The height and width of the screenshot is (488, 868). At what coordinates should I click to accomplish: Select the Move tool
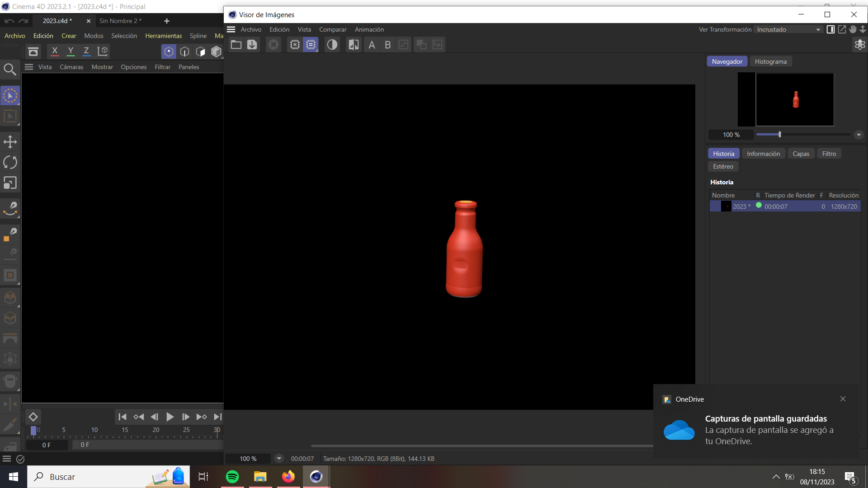click(10, 142)
